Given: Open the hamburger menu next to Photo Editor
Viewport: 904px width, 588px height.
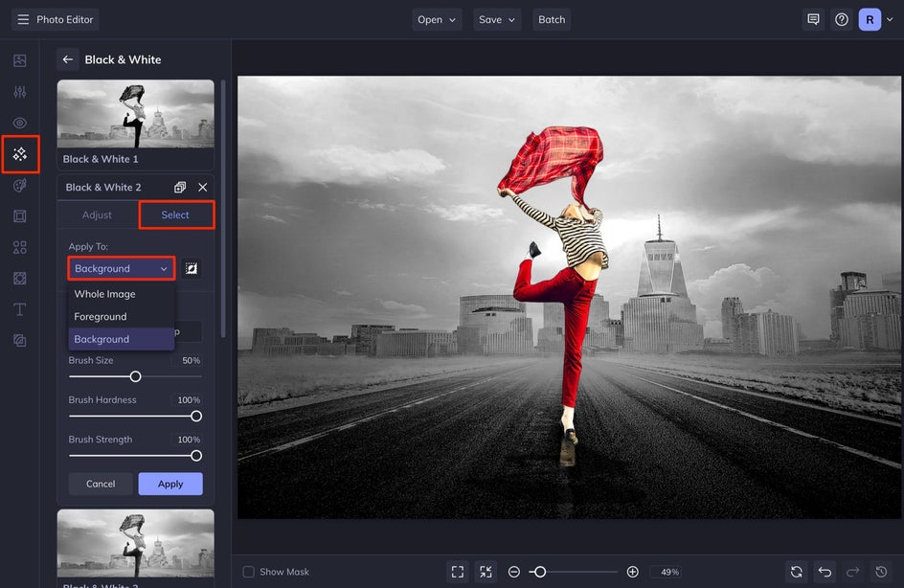Looking at the screenshot, I should [23, 19].
